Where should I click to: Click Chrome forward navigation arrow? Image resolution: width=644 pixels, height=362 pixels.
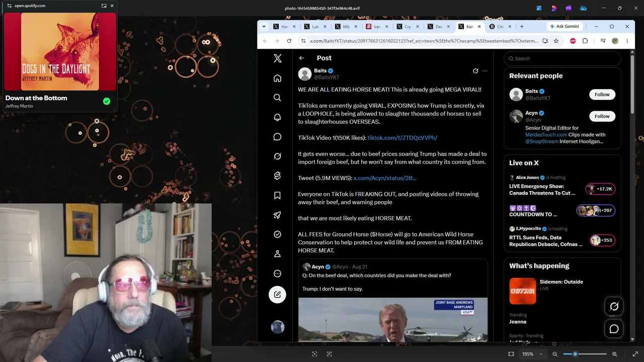pyautogui.click(x=277, y=41)
